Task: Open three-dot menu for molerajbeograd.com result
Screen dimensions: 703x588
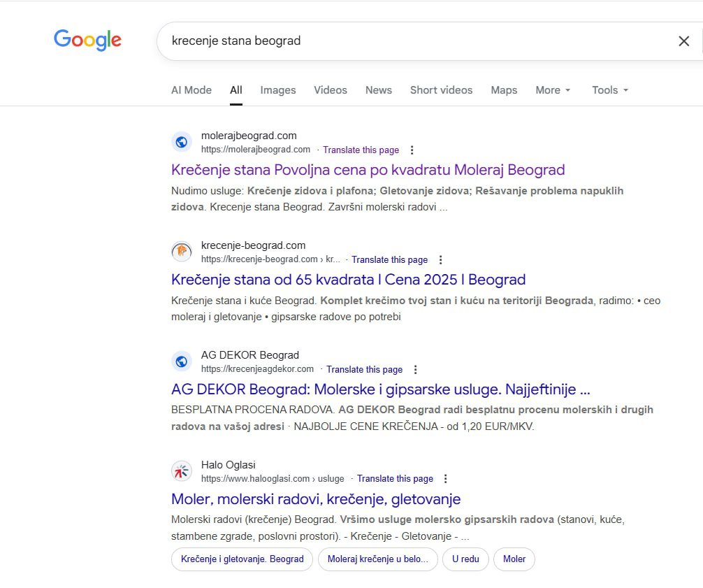Action: tap(412, 150)
